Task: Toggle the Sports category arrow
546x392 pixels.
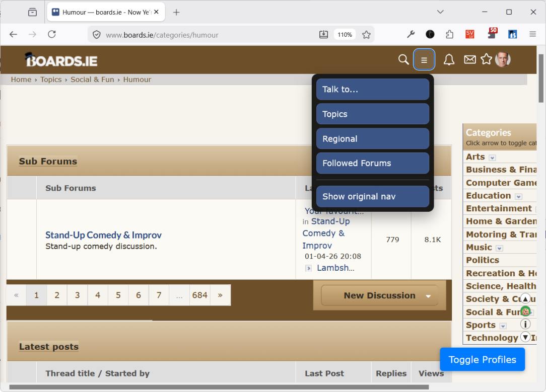Action: [503, 326]
